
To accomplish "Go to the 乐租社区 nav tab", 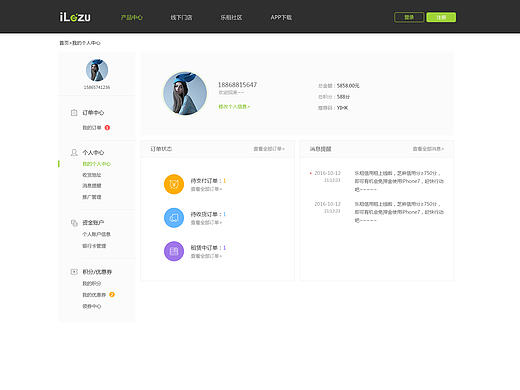I will [231, 17].
